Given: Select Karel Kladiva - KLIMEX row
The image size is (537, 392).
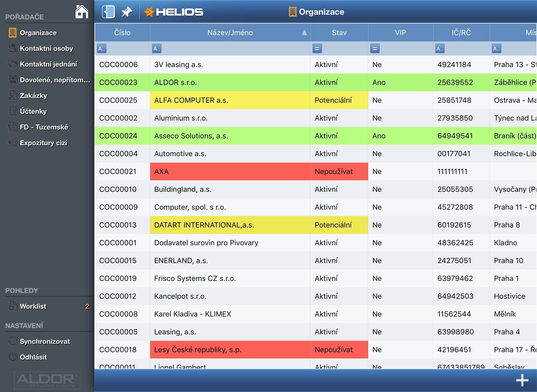Looking at the screenshot, I should coord(316,314).
